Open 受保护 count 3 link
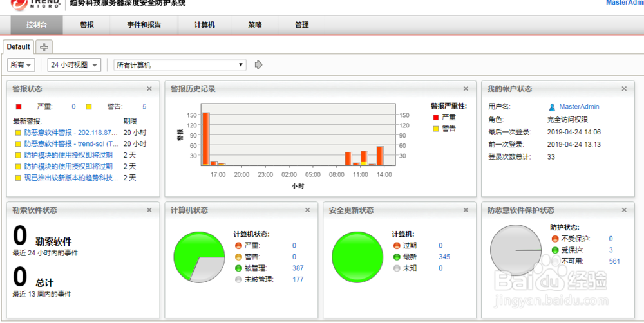The width and height of the screenshot is (644, 323). 611,250
